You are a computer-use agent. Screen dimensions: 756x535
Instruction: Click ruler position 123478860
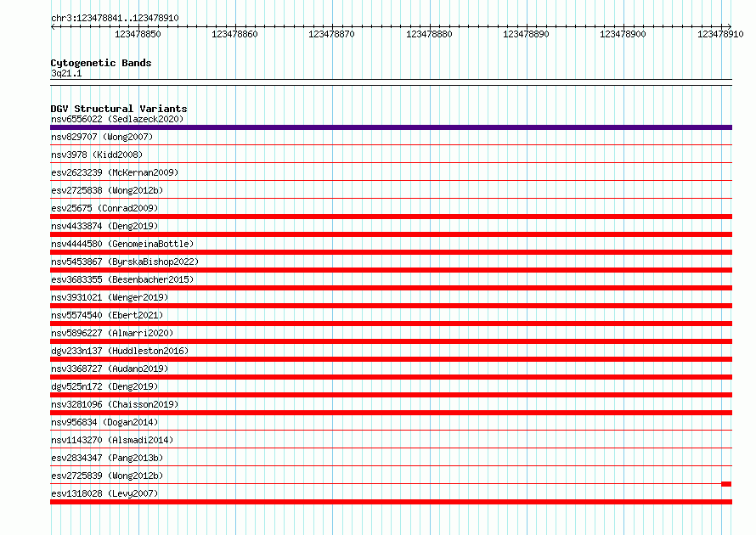[234, 34]
